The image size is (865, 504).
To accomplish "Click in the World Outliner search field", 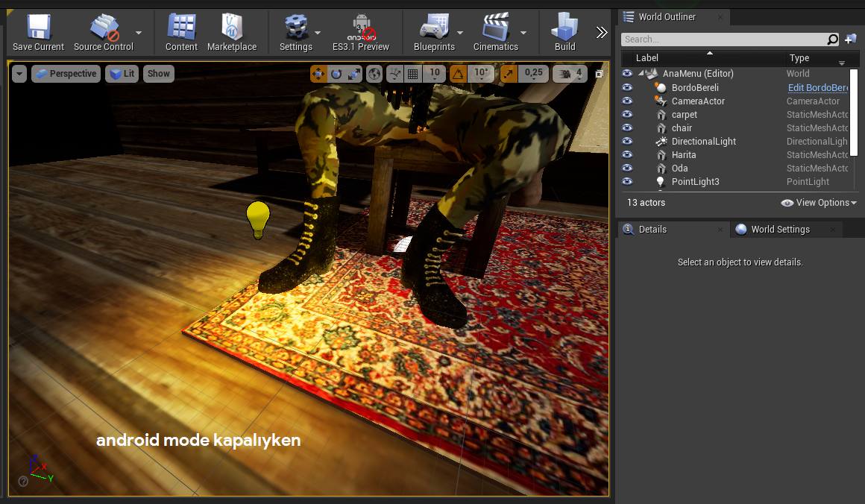I will coord(723,40).
